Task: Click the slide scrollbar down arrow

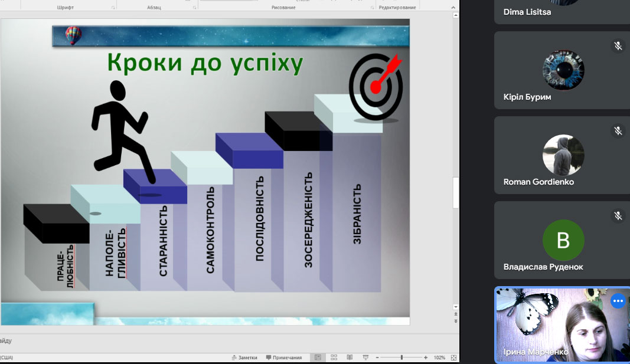Action: pyautogui.click(x=456, y=307)
